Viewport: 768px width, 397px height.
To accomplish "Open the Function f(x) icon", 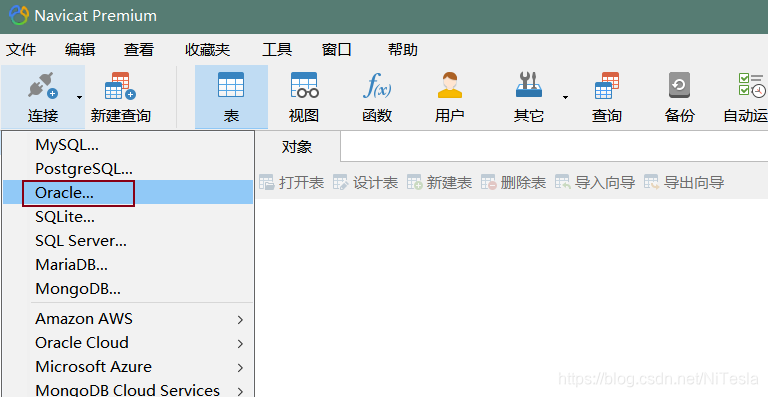I will click(377, 85).
